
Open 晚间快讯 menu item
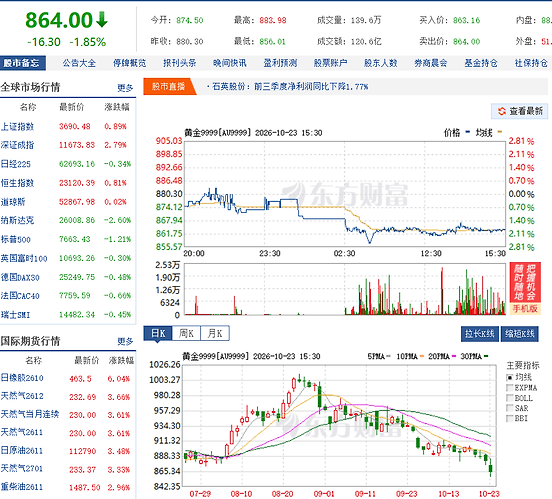(230, 63)
